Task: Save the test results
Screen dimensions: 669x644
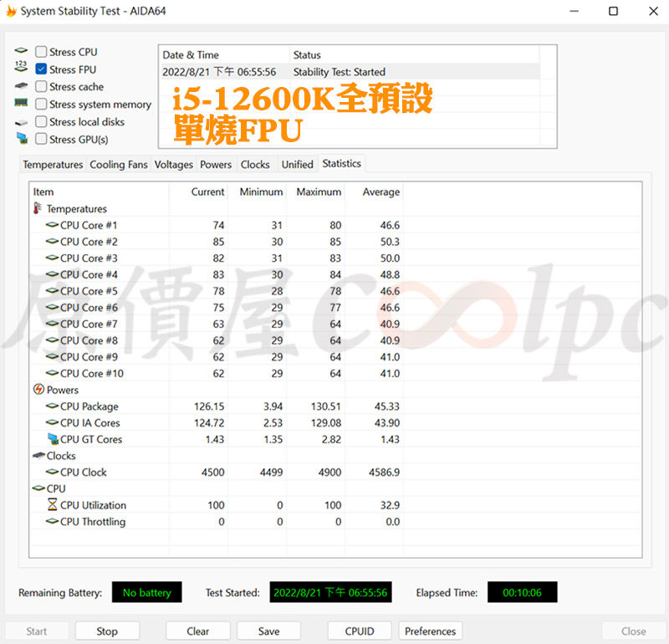Action: [268, 631]
